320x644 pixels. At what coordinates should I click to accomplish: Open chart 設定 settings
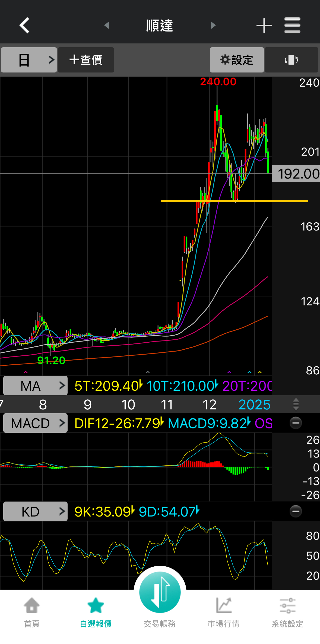click(237, 60)
